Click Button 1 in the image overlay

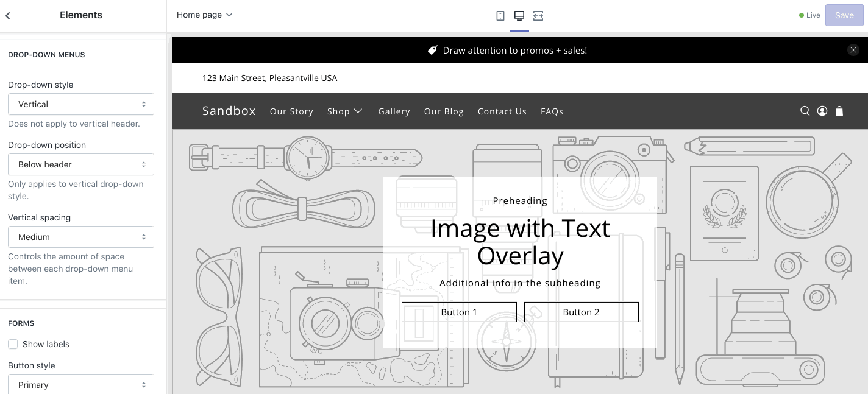tap(459, 312)
